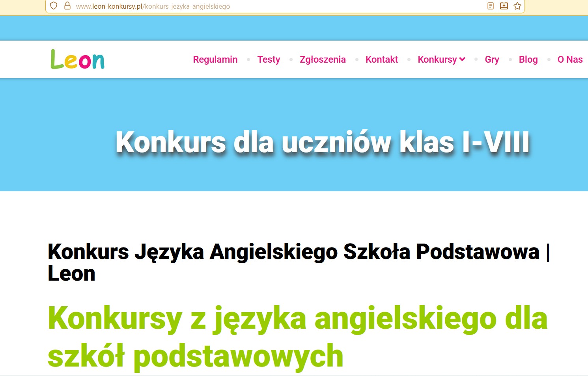
Task: Open the Regulamin menu item
Action: (x=215, y=60)
